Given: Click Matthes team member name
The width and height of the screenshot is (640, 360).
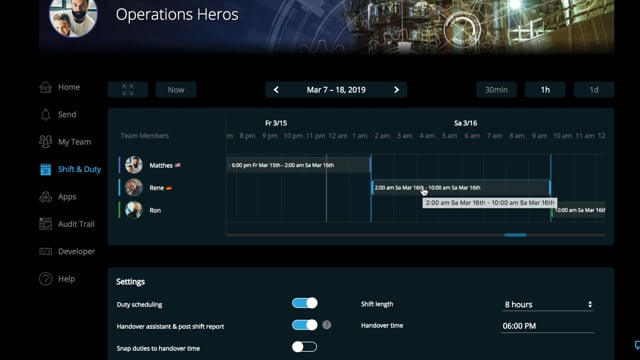Looking at the screenshot, I should [x=161, y=165].
